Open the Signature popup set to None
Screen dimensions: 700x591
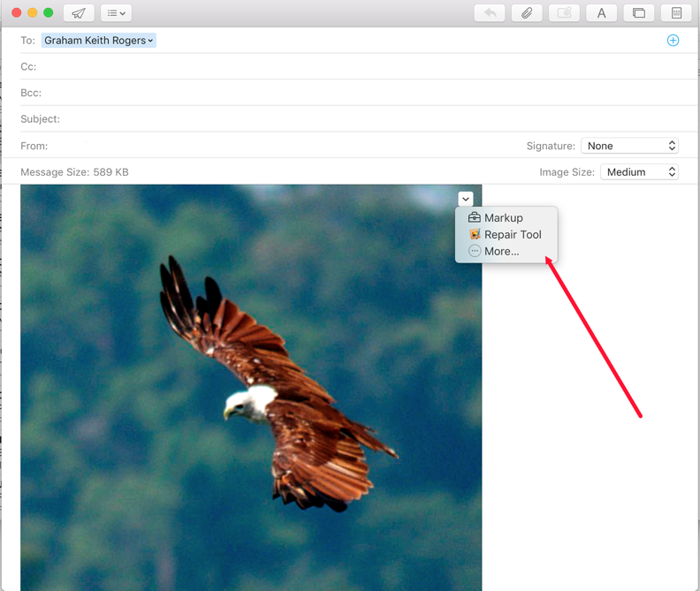(629, 146)
